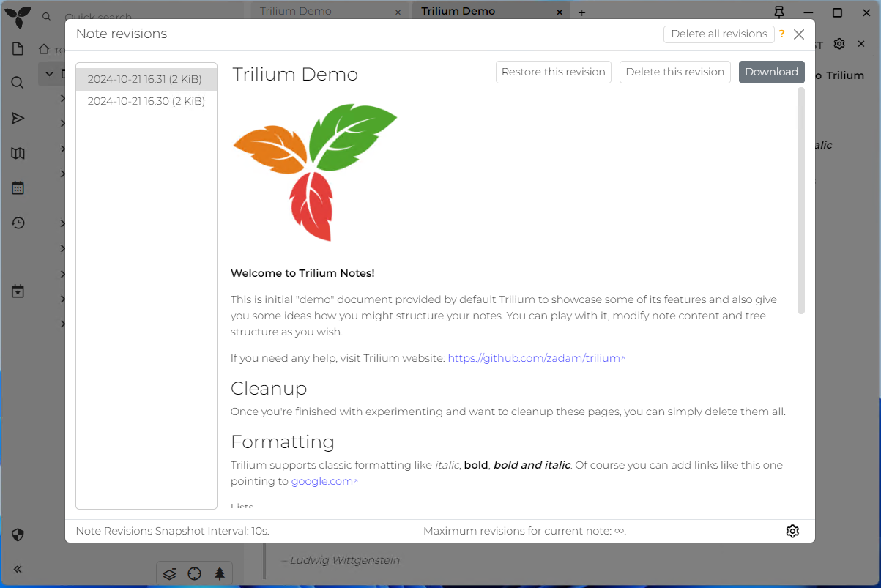Screen dimensions: 881x588
Task: Open recent changes history icon
Action: point(18,223)
